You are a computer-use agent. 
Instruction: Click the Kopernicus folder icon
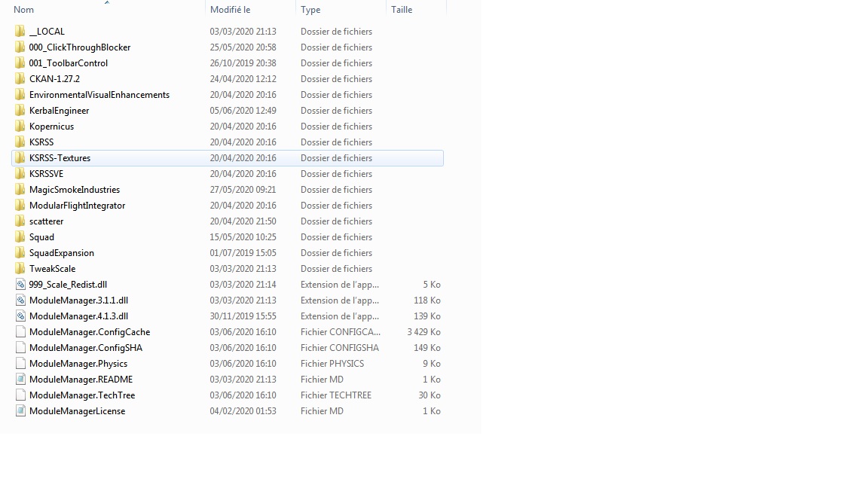20,127
